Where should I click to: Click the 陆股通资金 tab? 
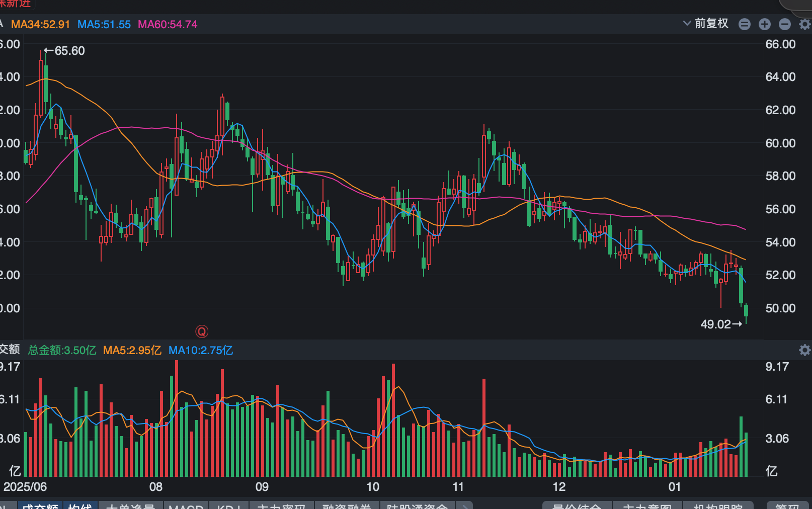417,506
